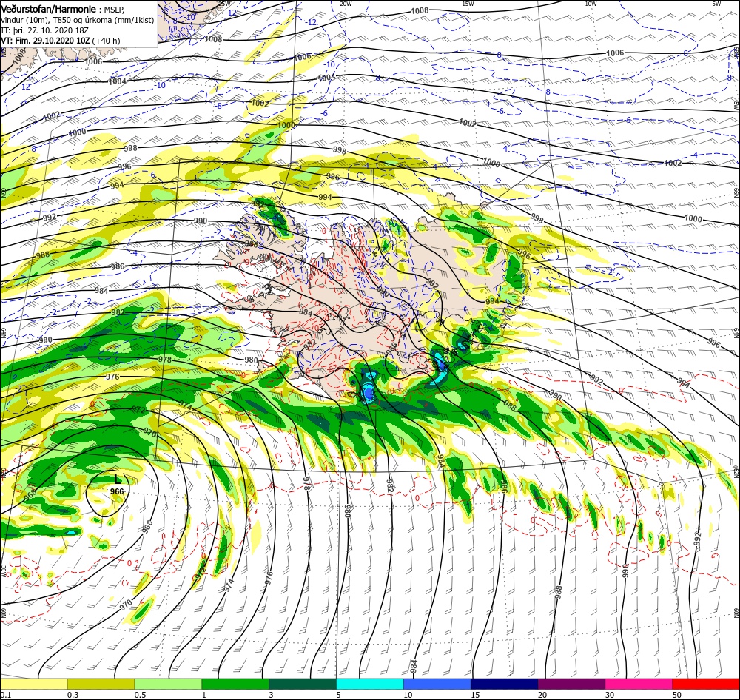Choose the purple 20–30 legend swatch
This screenshot has width=740, height=700.
pyautogui.click(x=571, y=684)
